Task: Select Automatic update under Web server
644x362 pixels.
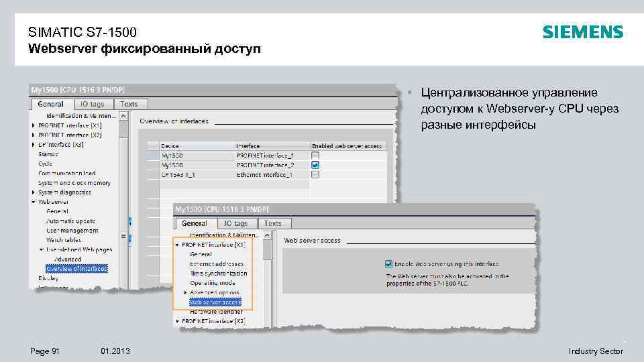Action: pos(70,221)
